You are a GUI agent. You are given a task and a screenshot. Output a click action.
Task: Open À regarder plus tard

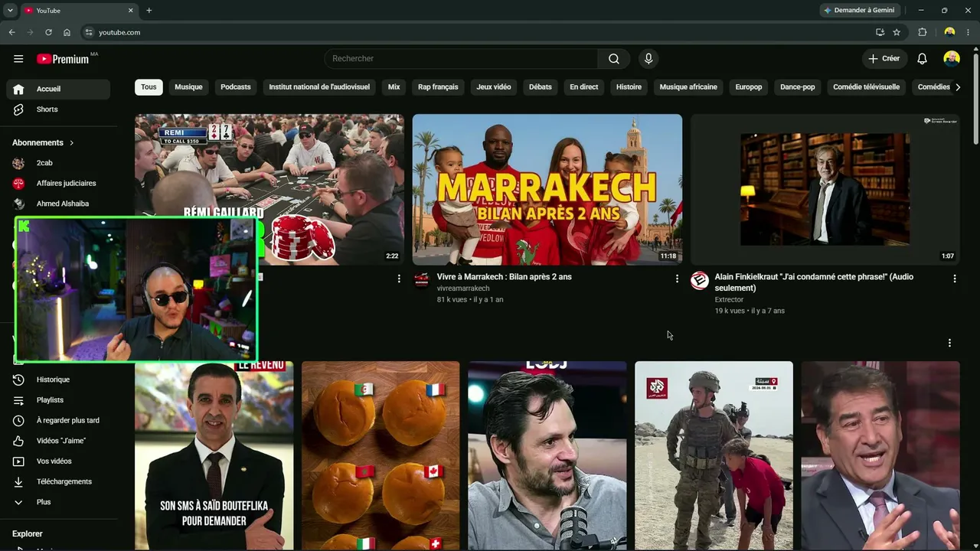tap(58, 420)
